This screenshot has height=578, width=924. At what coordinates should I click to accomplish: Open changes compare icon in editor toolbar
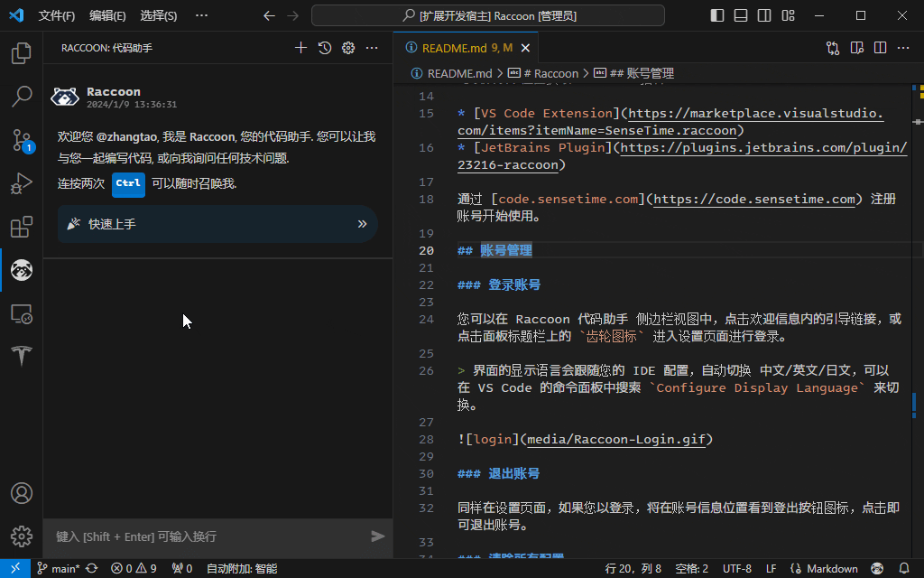click(x=833, y=48)
